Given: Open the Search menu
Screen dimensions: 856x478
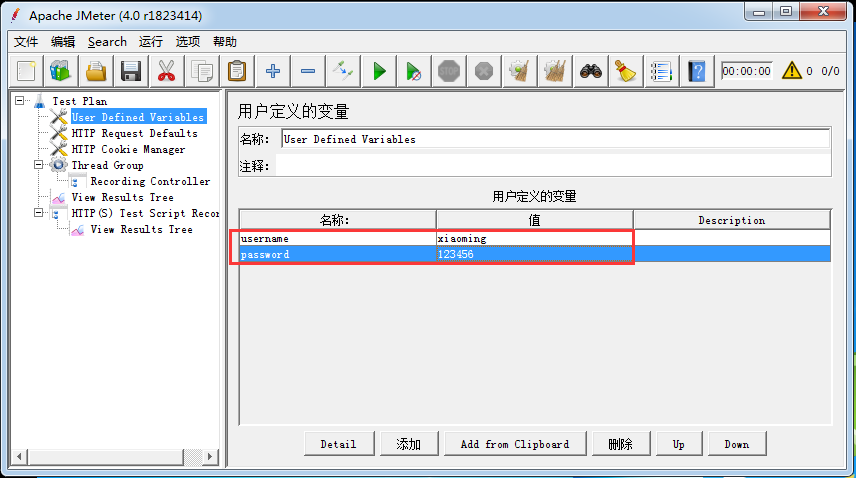Looking at the screenshot, I should 107,42.
